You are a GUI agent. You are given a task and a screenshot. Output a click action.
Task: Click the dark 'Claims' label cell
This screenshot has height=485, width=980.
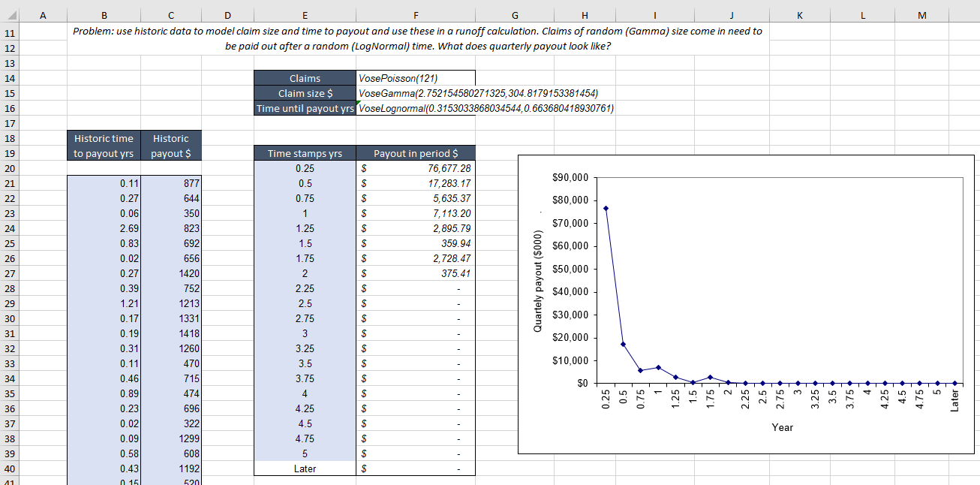coord(304,77)
